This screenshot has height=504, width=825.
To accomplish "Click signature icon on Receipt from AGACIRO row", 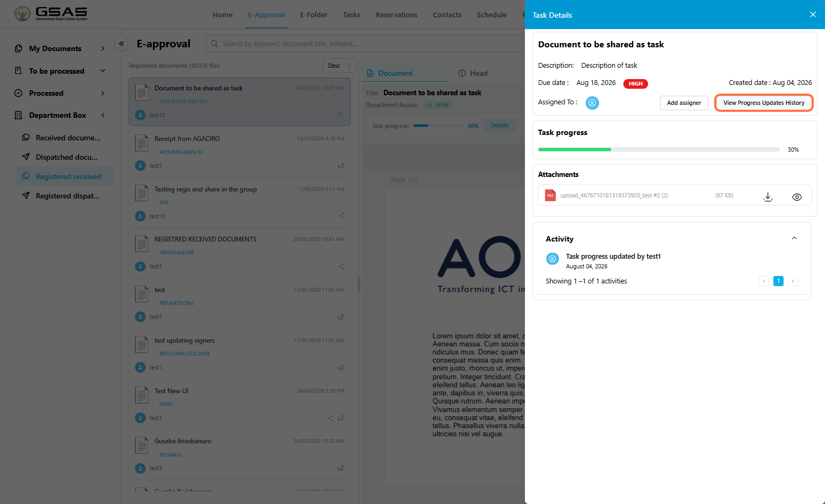I will tap(340, 166).
